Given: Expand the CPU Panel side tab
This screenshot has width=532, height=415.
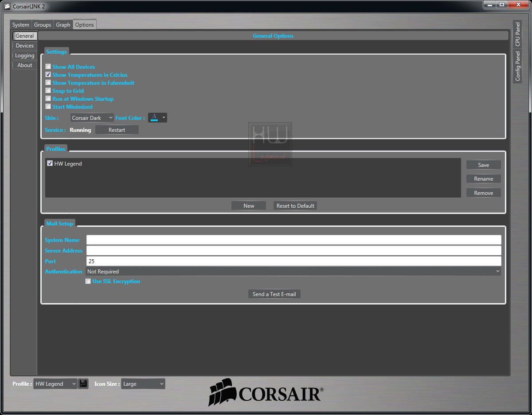Looking at the screenshot, I should [517, 34].
